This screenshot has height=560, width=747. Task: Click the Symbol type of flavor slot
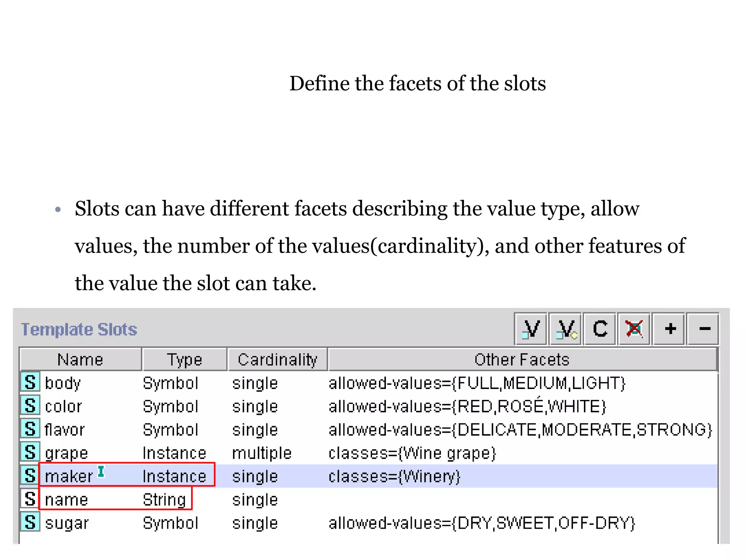click(x=171, y=430)
